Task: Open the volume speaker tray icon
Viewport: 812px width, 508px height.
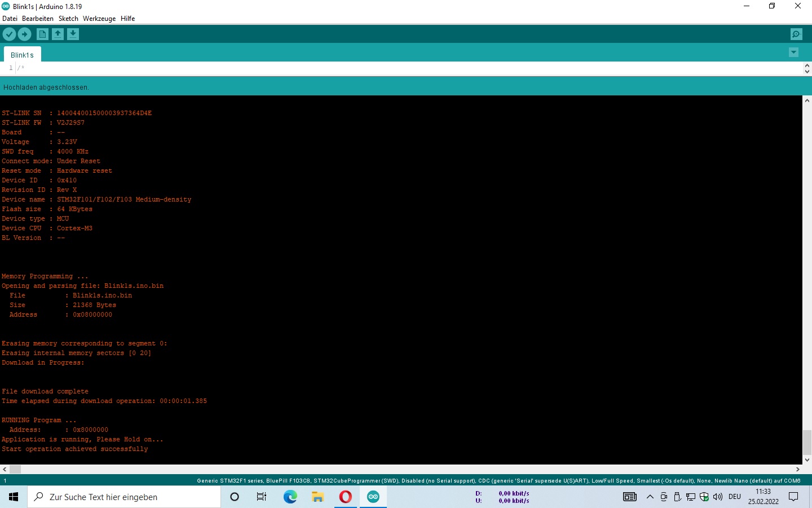Action: [x=718, y=497]
